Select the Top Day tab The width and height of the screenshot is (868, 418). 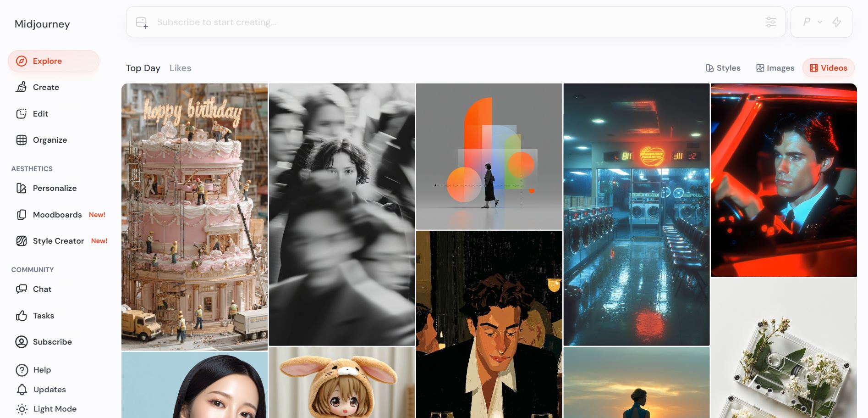point(143,68)
